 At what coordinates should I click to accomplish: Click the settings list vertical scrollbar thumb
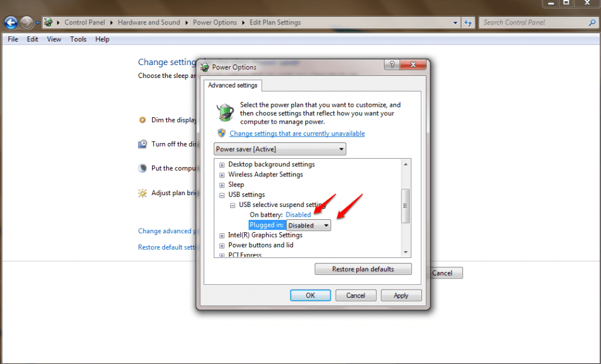405,206
